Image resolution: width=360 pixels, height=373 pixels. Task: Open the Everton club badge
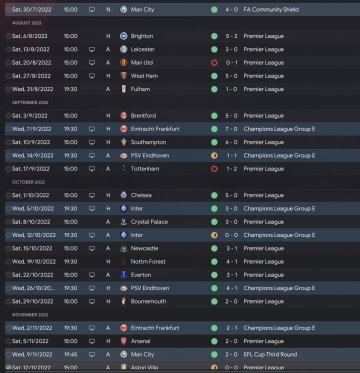point(124,275)
